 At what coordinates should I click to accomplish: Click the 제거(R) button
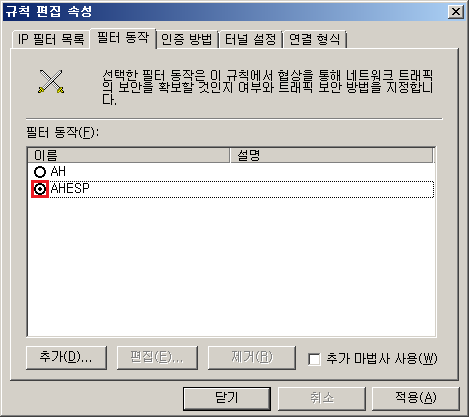tap(252, 358)
